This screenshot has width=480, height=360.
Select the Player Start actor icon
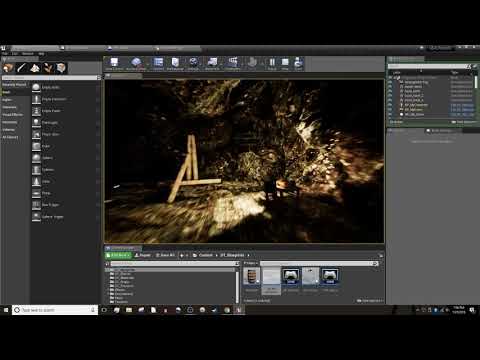pyautogui.click(x=36, y=134)
